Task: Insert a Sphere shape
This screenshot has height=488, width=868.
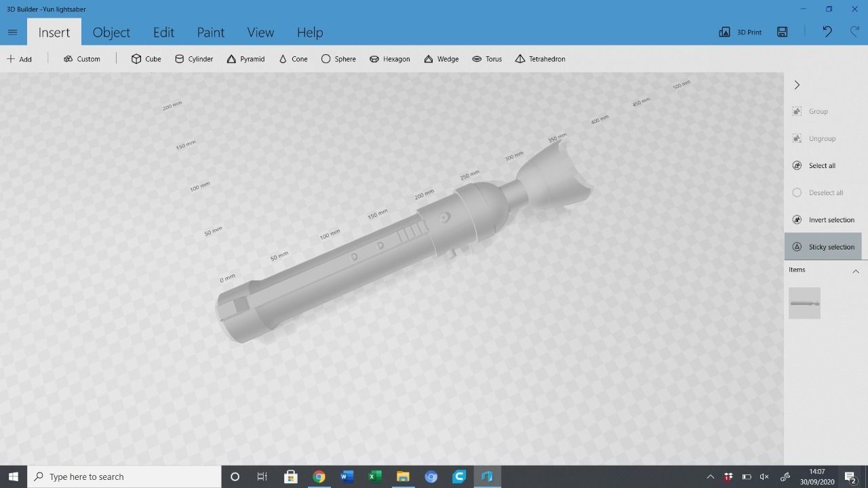Action: point(338,59)
